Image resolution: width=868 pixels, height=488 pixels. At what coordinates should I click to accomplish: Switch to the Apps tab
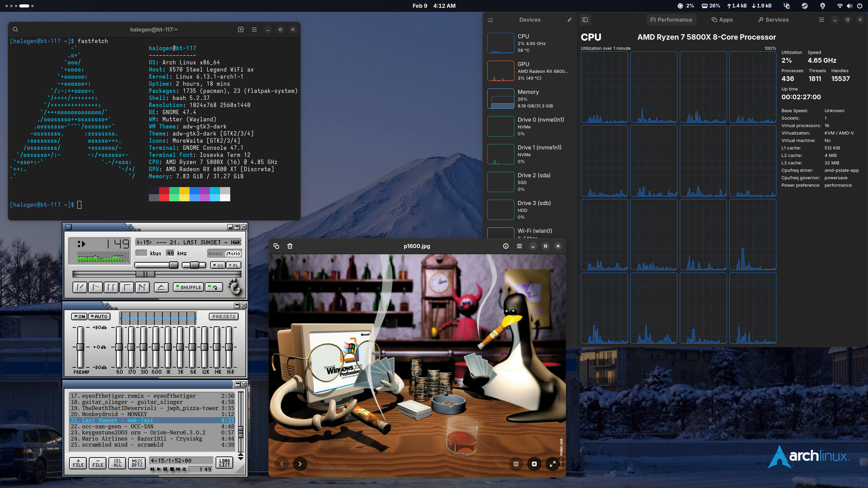(x=722, y=20)
